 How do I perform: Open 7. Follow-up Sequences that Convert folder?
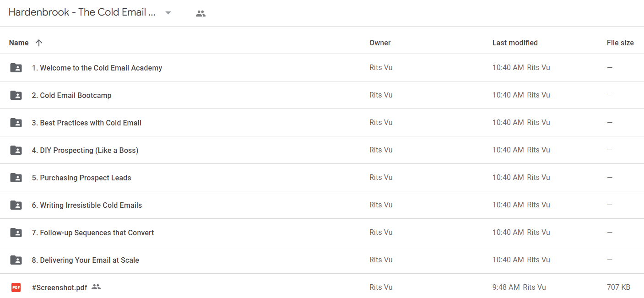coord(93,233)
